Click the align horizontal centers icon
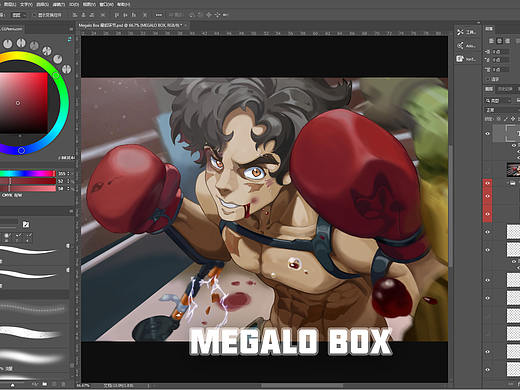Viewport: 520px width, 390px height. [x=83, y=15]
